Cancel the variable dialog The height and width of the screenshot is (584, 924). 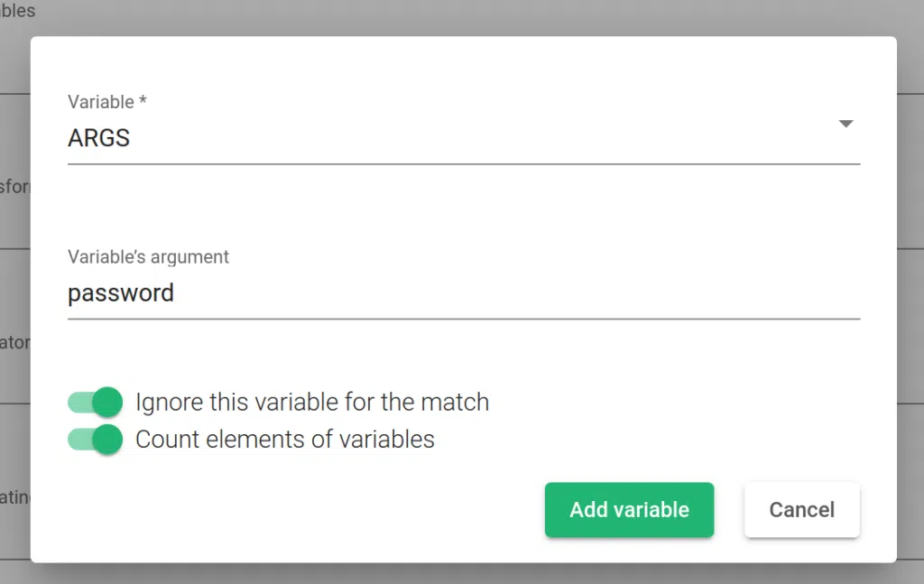[801, 510]
